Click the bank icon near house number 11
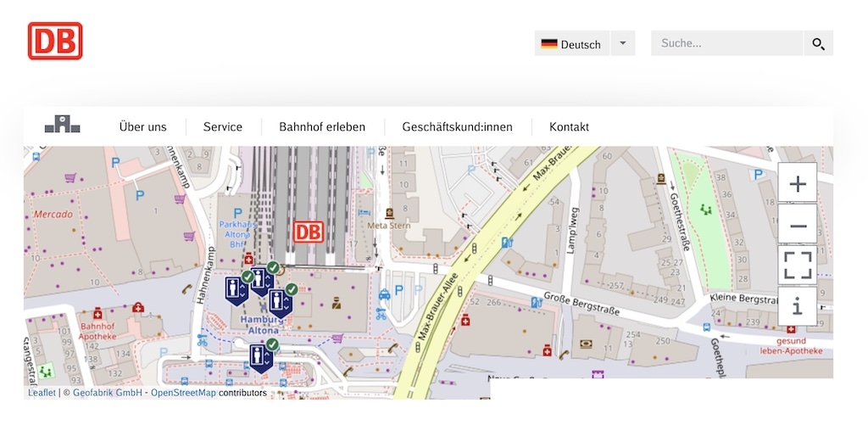Viewport: 868px width, 425px height. tap(586, 344)
